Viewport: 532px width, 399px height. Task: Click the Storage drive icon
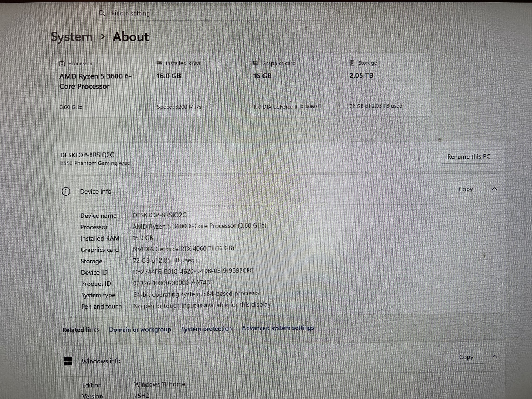tap(352, 63)
